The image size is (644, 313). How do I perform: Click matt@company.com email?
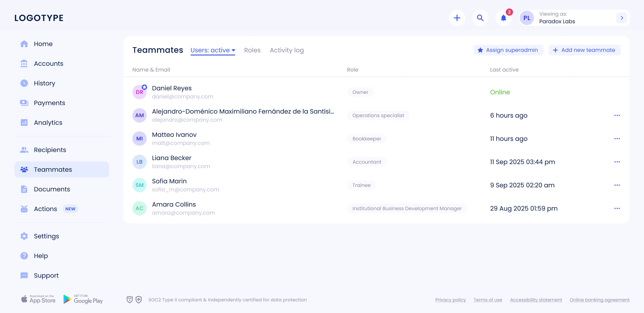coord(181,143)
